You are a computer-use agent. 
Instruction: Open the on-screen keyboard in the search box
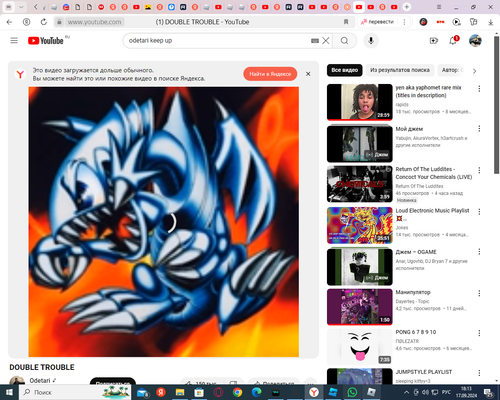pos(315,41)
